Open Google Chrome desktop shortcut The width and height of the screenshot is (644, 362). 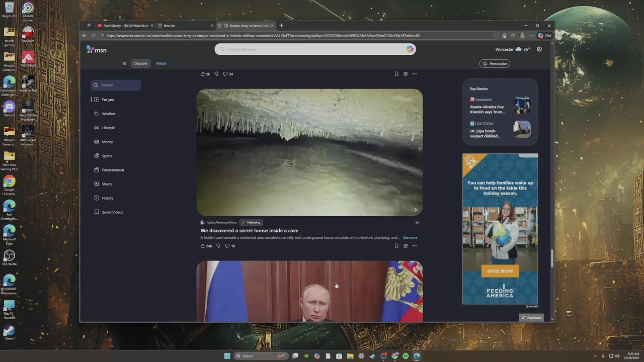[x=9, y=185]
